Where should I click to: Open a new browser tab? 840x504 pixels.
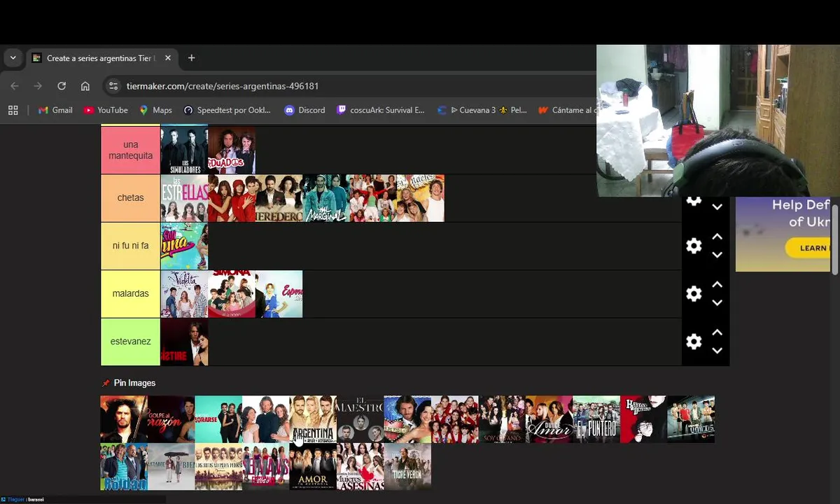(191, 58)
